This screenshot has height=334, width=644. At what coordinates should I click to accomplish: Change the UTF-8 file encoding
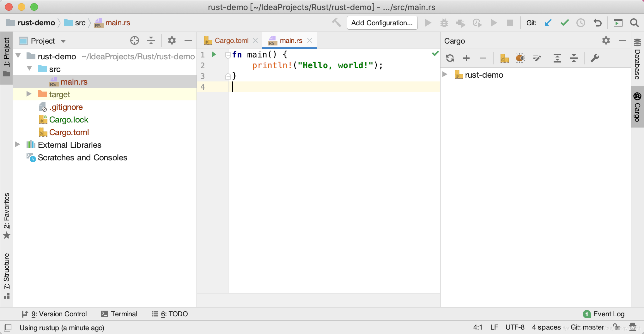515,327
